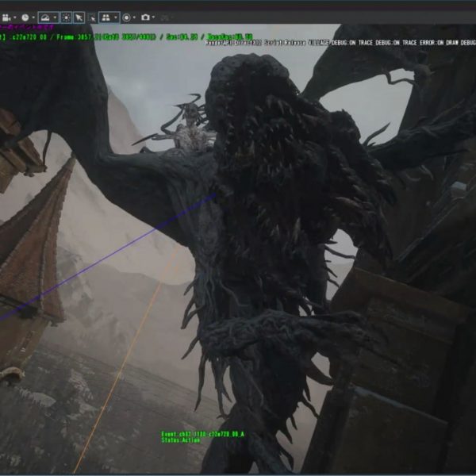Expand the dropdown beside the speedometer gauge

pos(55,17)
